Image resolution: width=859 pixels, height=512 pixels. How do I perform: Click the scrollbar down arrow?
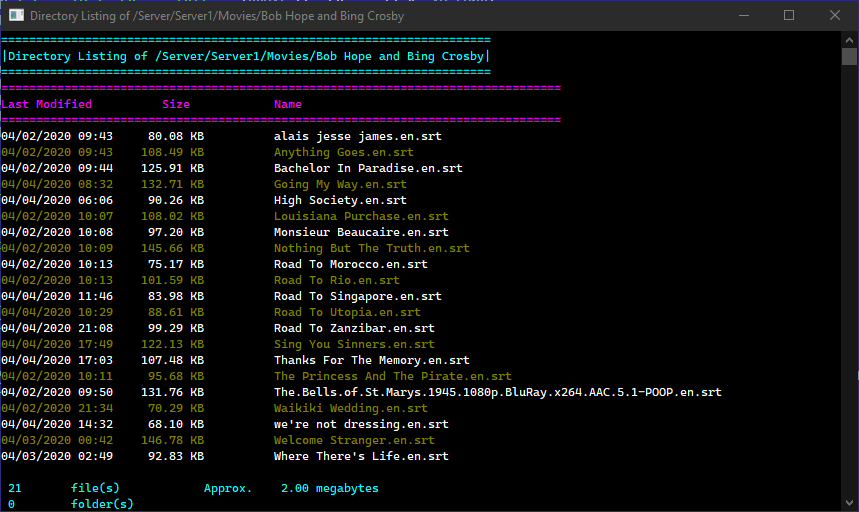[849, 503]
